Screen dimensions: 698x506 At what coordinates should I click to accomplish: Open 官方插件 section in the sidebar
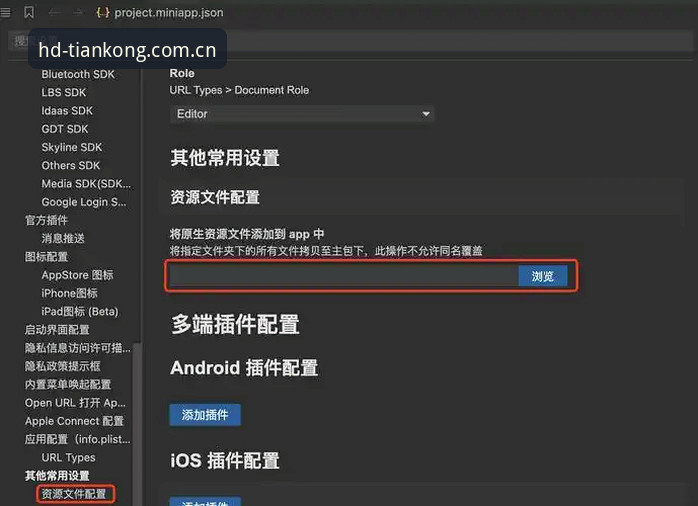46,220
